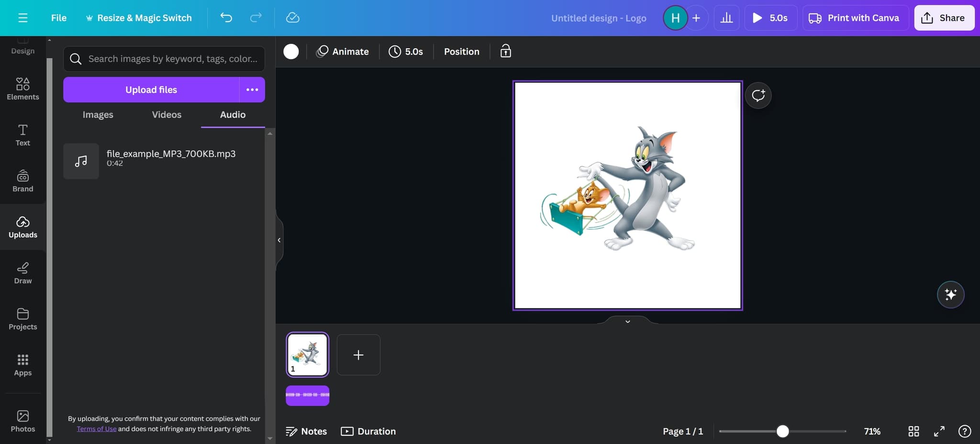Open the Text tool panel
This screenshot has width=980, height=444.
pyautogui.click(x=22, y=135)
